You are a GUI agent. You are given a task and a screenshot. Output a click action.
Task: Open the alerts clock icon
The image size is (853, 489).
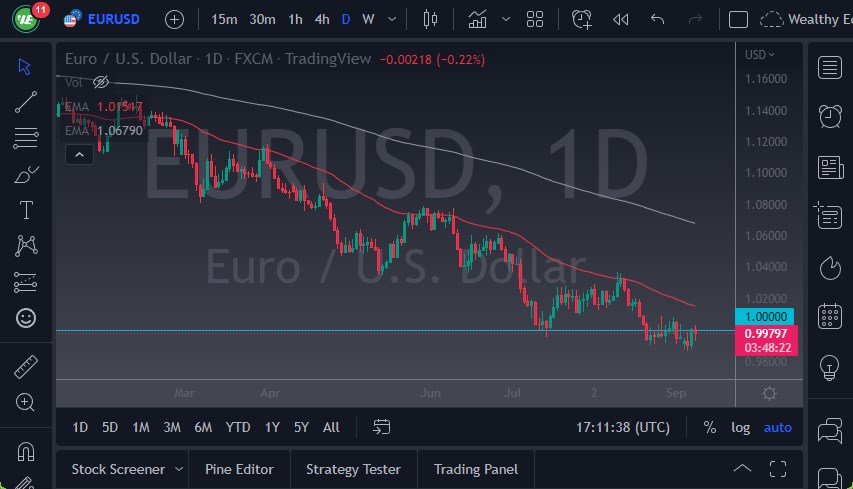coord(829,116)
